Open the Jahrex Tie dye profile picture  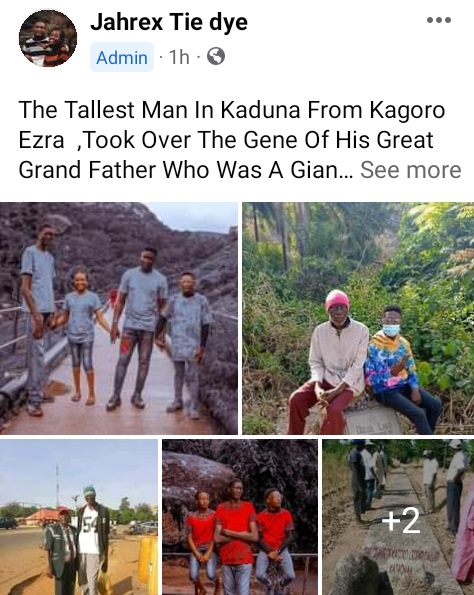(x=48, y=38)
